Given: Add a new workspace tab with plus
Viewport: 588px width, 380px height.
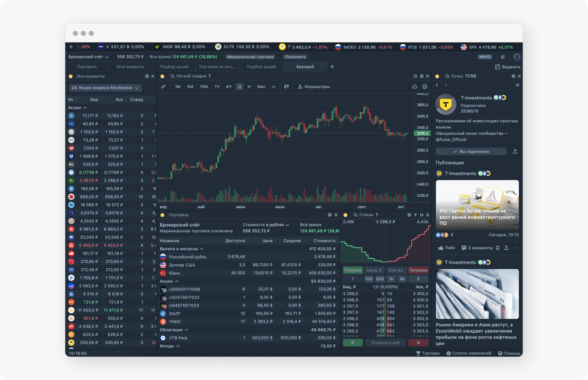Looking at the screenshot, I should 332,67.
